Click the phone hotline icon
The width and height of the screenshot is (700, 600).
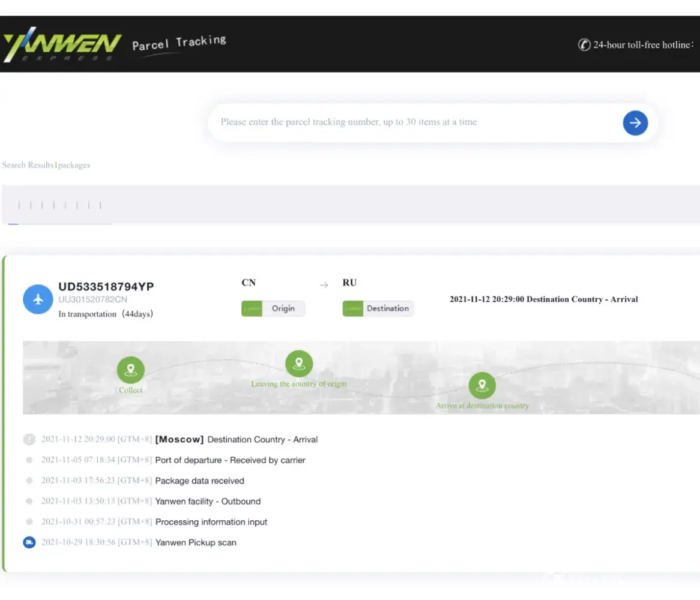(x=584, y=44)
